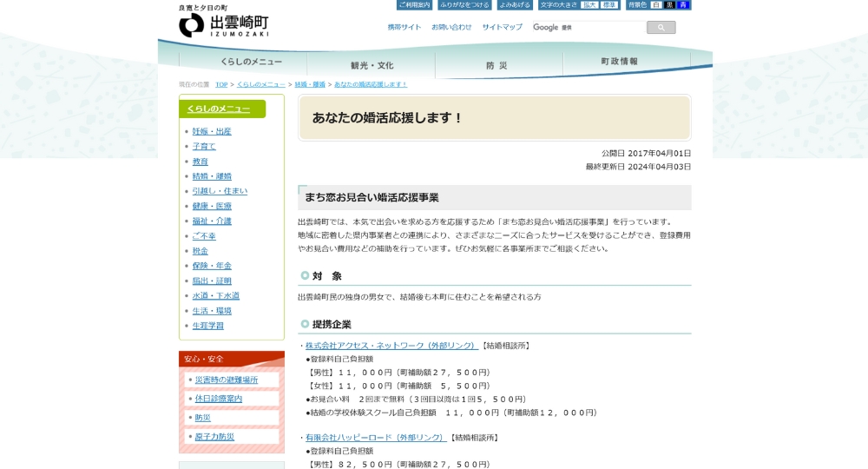Enable furigana with ふりがなをつける
The image size is (868, 469).
coord(465,5)
